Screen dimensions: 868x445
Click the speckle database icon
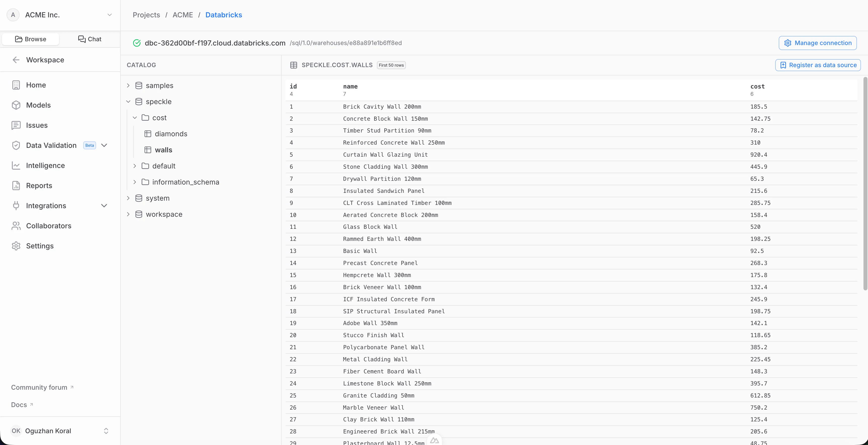click(x=139, y=102)
